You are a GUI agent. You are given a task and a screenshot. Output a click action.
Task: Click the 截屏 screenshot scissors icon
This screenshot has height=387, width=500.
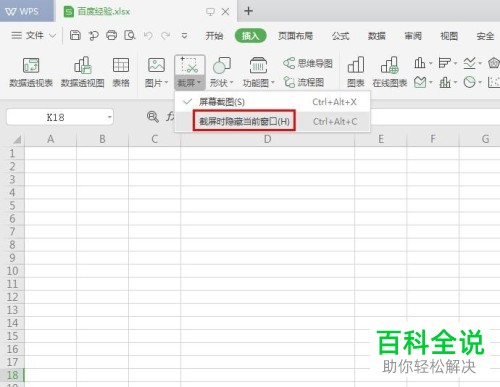189,65
